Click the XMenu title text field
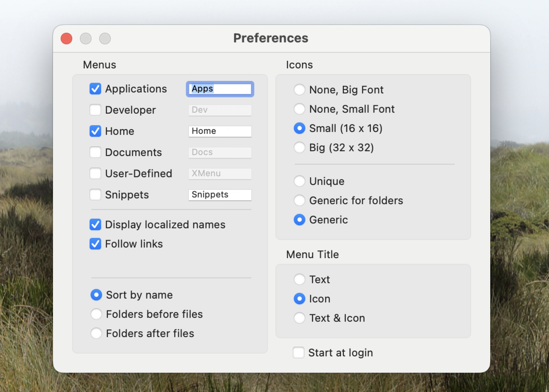This screenshot has height=392, width=549. (x=220, y=173)
